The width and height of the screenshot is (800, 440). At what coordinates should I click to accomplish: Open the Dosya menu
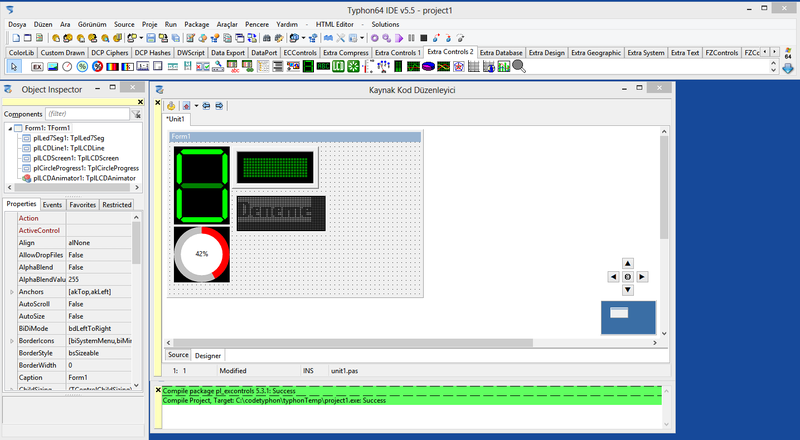click(17, 24)
